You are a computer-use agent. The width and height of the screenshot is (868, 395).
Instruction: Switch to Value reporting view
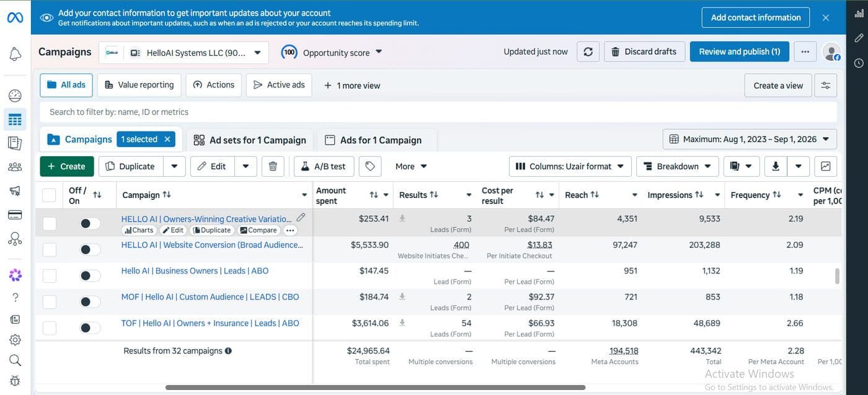(139, 85)
